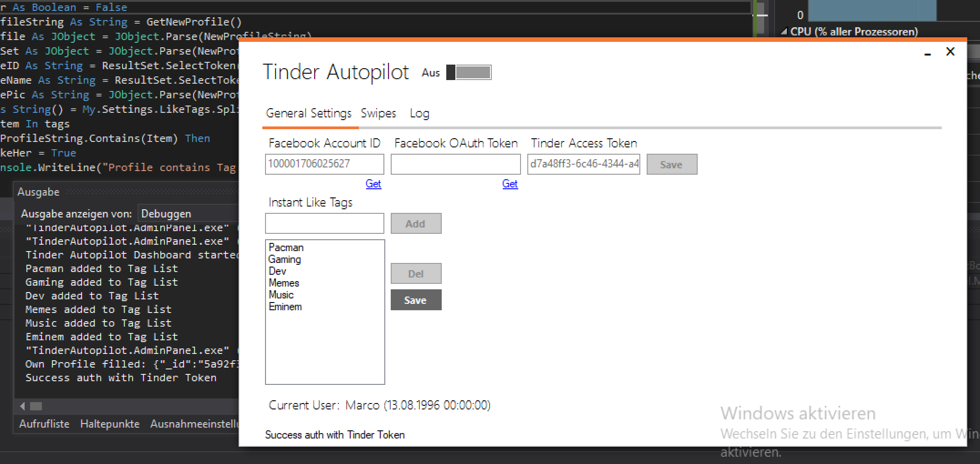The image size is (980, 464).
Task: Switch to the Swipes tab
Action: pos(378,113)
